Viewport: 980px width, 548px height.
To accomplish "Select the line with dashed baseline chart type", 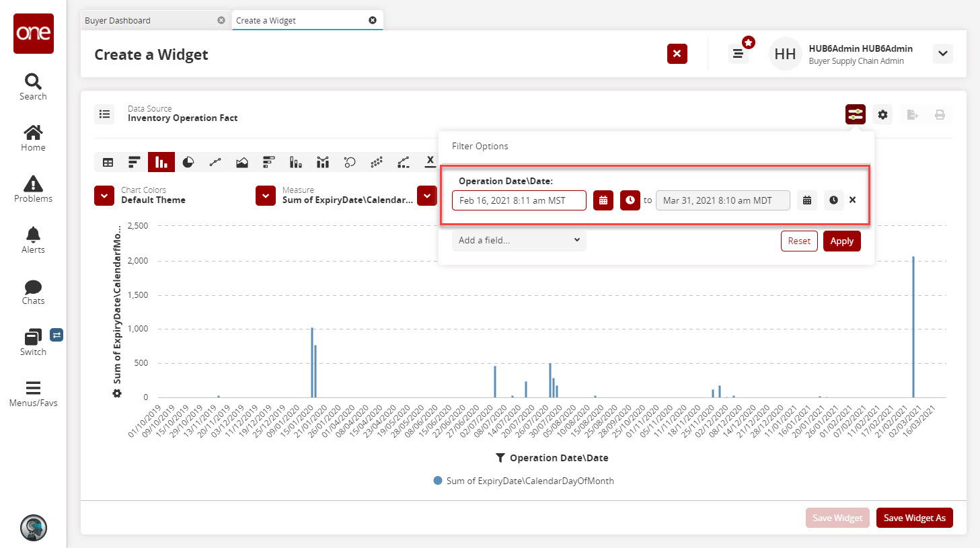I will pyautogui.click(x=404, y=162).
